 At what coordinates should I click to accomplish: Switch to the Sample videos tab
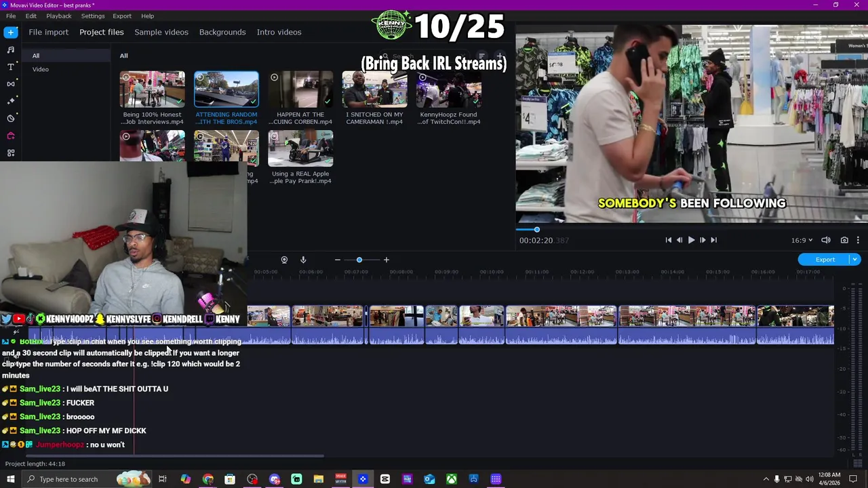(x=161, y=32)
